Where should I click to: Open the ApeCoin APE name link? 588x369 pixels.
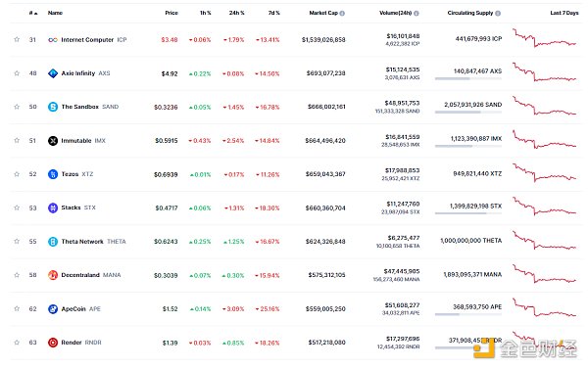tap(80, 308)
